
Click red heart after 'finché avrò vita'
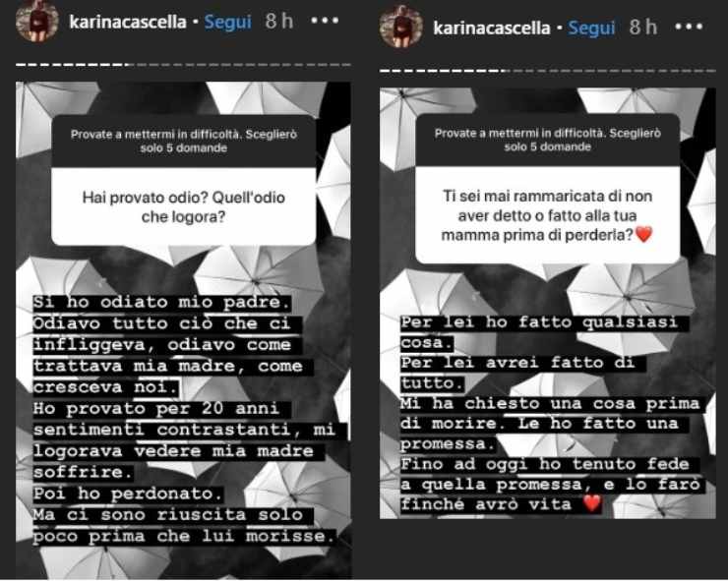(x=592, y=503)
